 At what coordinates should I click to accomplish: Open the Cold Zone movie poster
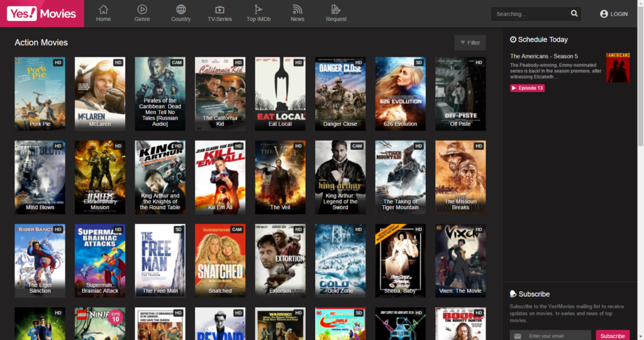340,261
